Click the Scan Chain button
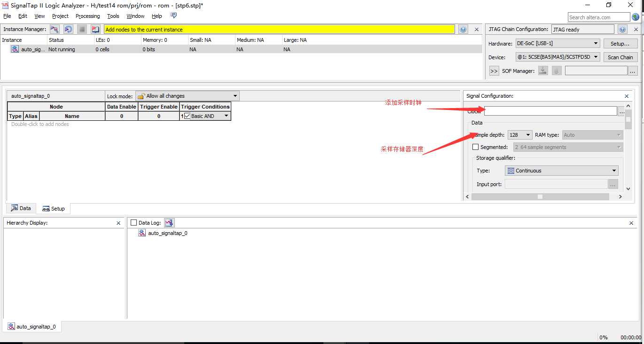The height and width of the screenshot is (344, 644). 620,57
